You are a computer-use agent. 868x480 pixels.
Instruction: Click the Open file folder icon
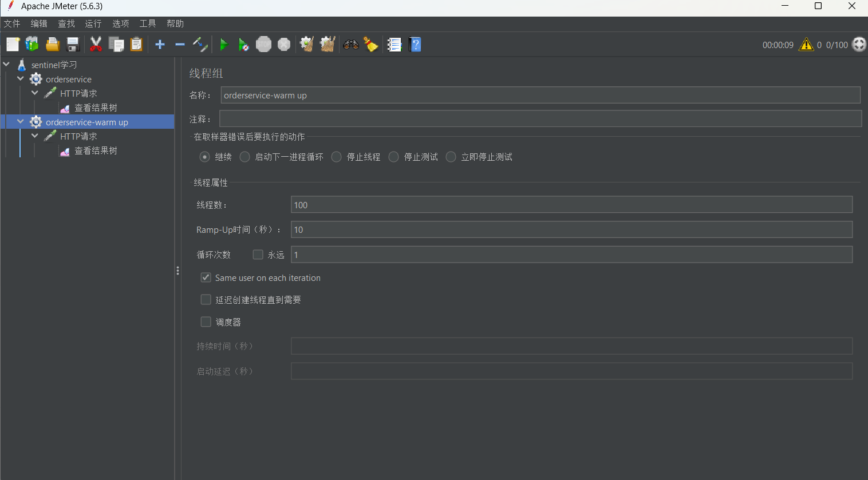[x=53, y=44]
